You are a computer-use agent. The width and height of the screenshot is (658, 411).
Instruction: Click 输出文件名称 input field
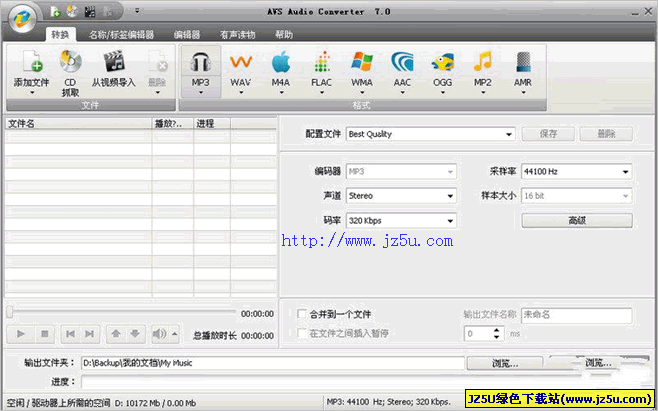(577, 315)
